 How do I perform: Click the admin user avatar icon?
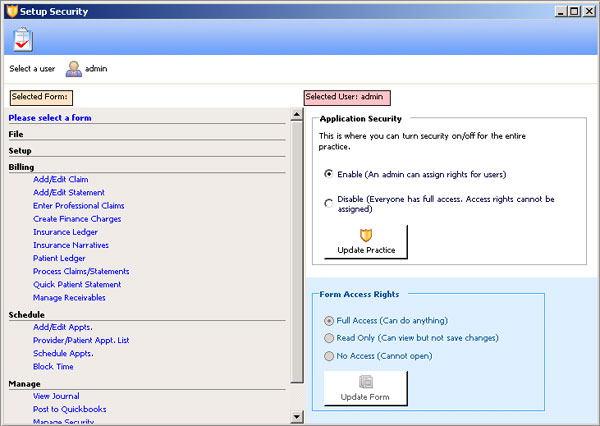pyautogui.click(x=74, y=69)
